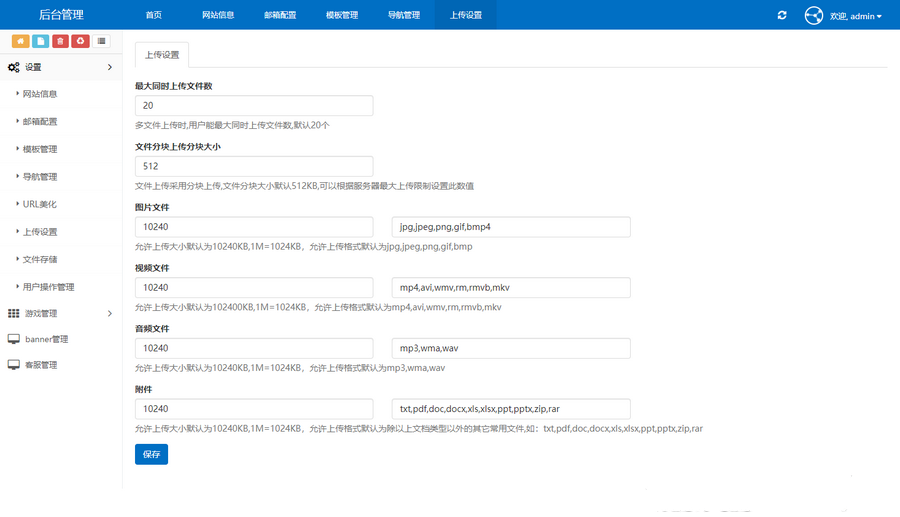Click the refresh icon in top bar
Screen dimensions: 900x517
(x=782, y=15)
